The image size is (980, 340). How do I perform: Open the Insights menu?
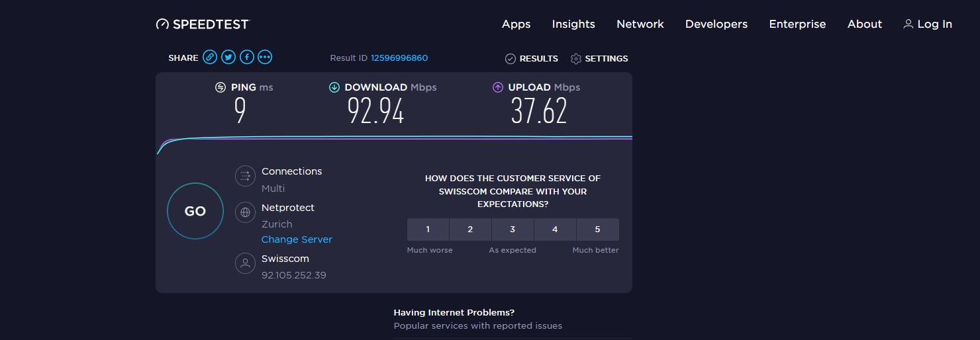pos(573,24)
